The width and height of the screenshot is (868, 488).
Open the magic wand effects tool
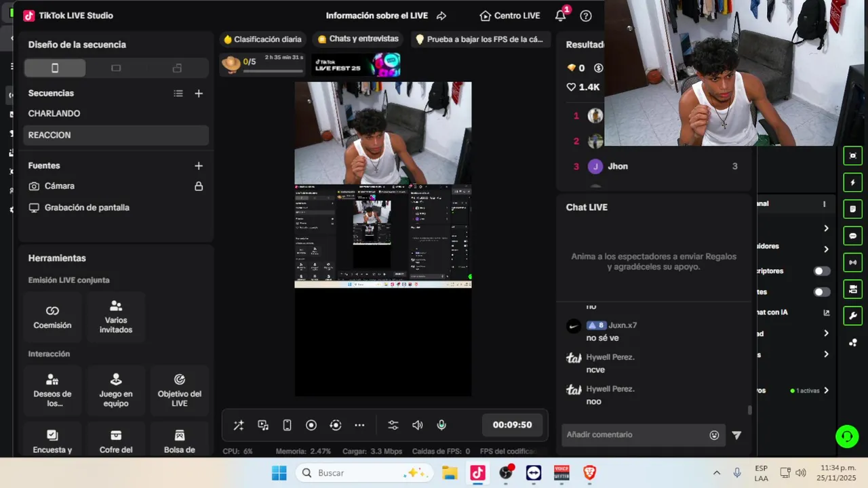[239, 425]
